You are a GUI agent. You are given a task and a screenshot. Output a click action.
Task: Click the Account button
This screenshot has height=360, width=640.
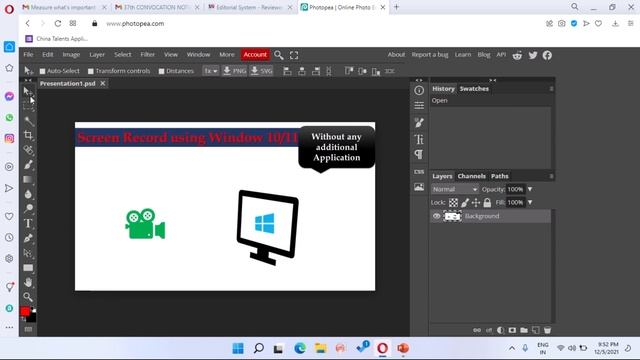tap(255, 55)
